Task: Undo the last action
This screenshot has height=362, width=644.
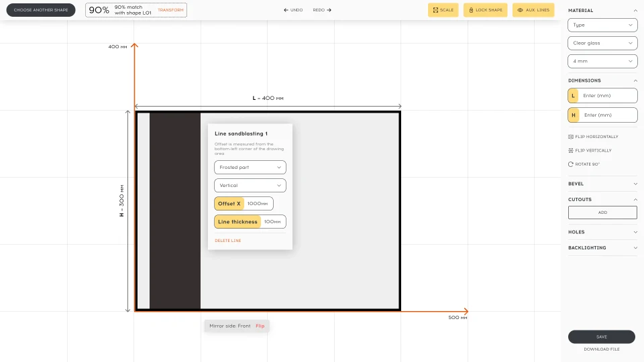Action: click(x=293, y=10)
